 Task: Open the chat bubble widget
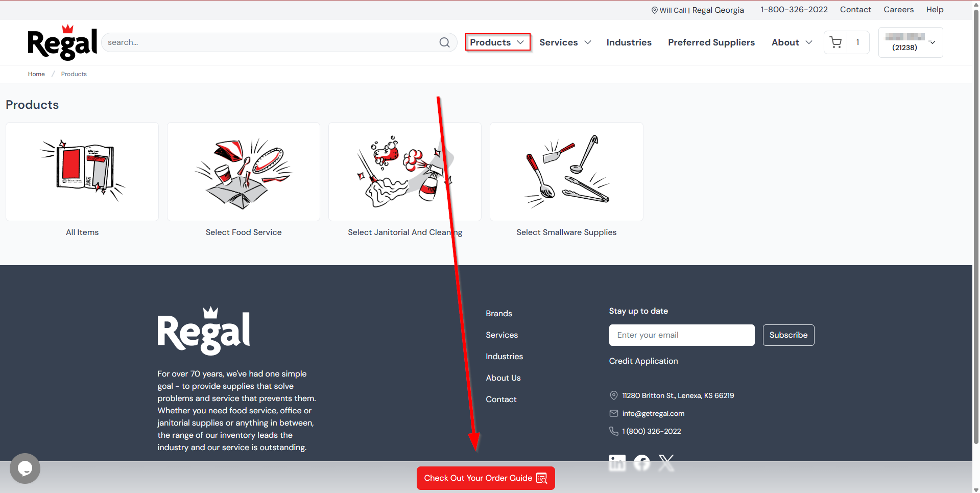tap(25, 468)
